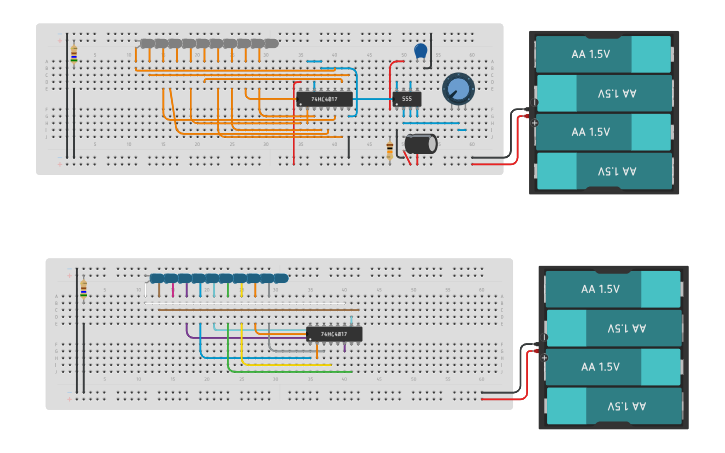Select the upper AA battery pack
Screen dimensions: 725x453
604,112
